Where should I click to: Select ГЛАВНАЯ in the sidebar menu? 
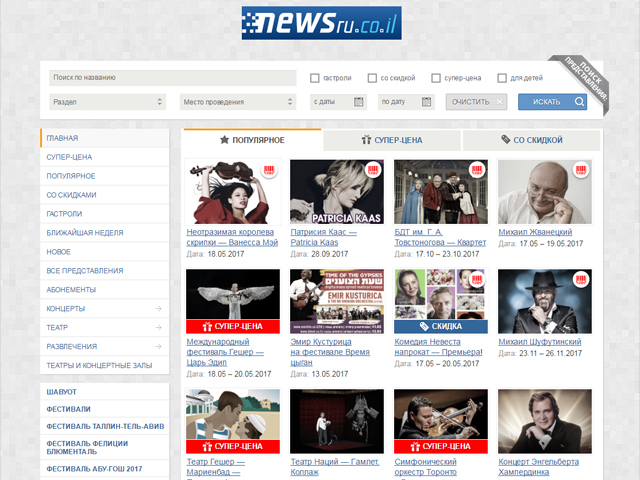(x=105, y=138)
